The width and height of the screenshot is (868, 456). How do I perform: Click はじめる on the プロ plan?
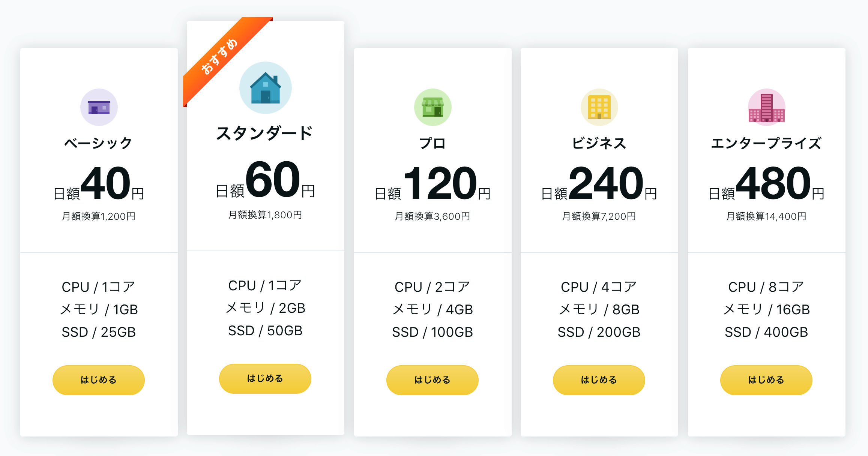[432, 379]
